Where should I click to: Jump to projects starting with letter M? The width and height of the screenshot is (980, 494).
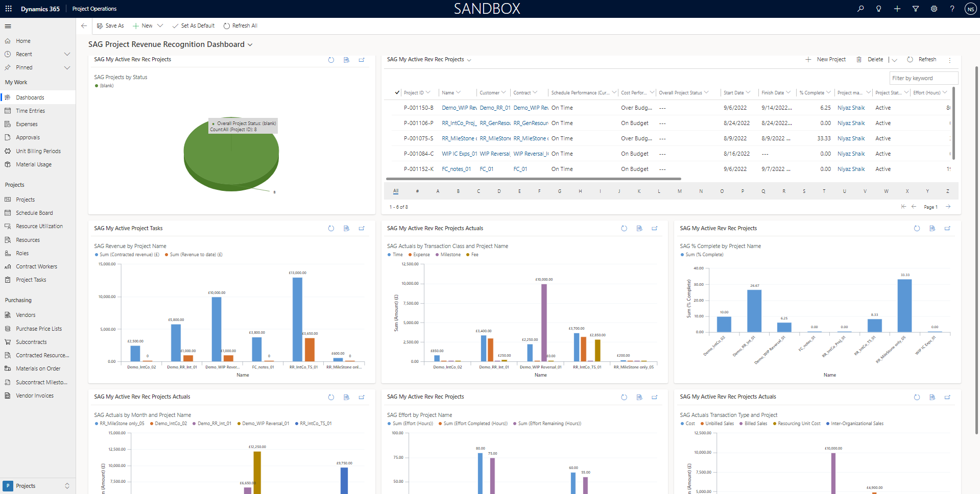tap(679, 190)
